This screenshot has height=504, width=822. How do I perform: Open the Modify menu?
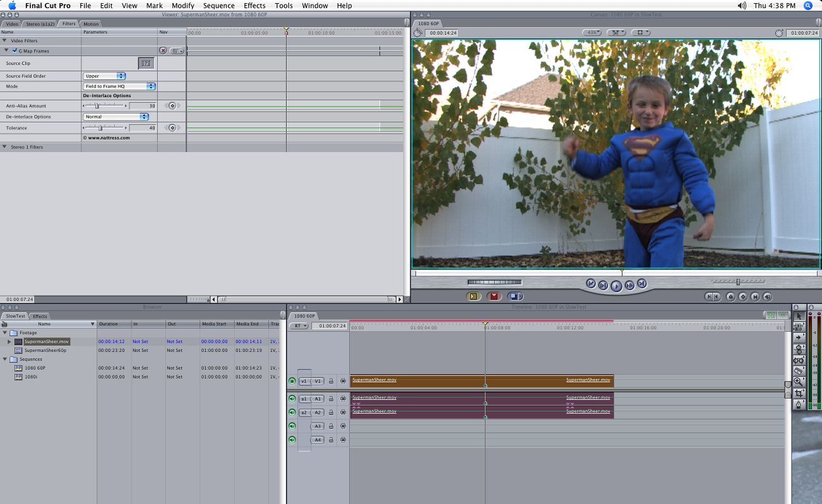coord(182,6)
